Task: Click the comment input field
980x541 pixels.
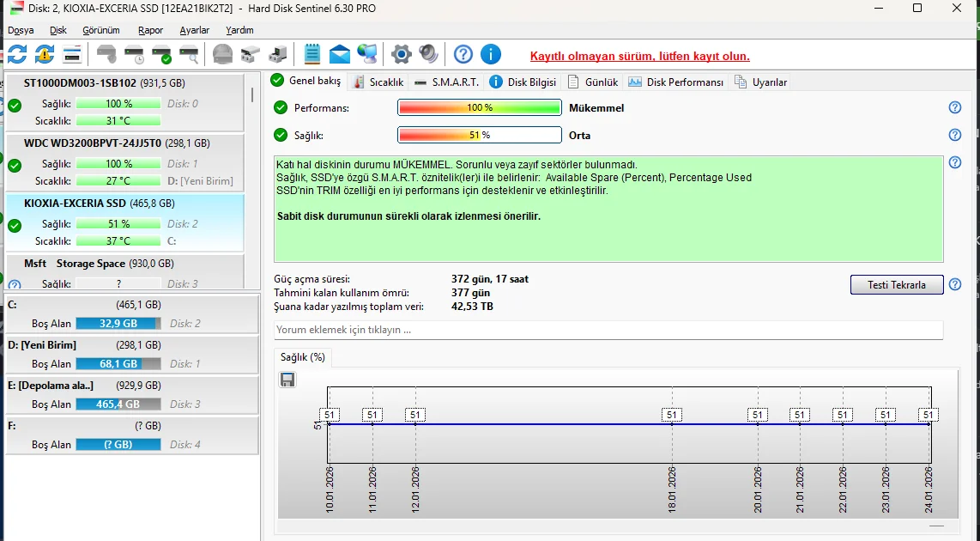Action: pyautogui.click(x=608, y=330)
